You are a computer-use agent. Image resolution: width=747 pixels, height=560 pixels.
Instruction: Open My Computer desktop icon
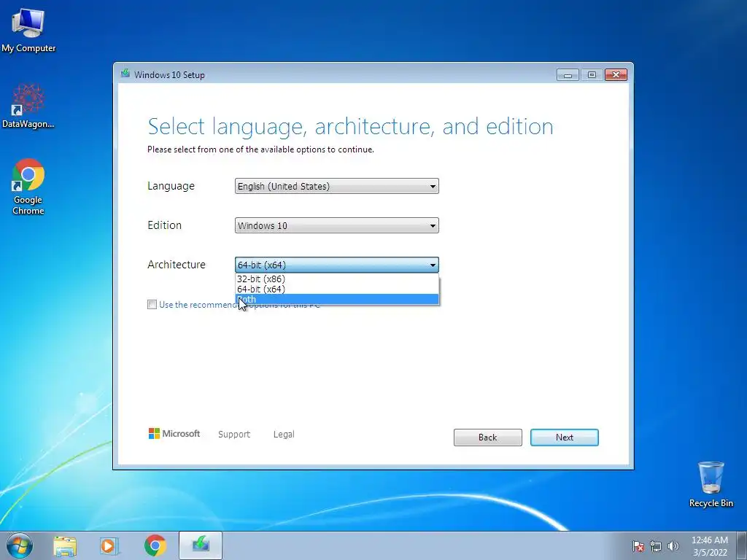[28, 29]
